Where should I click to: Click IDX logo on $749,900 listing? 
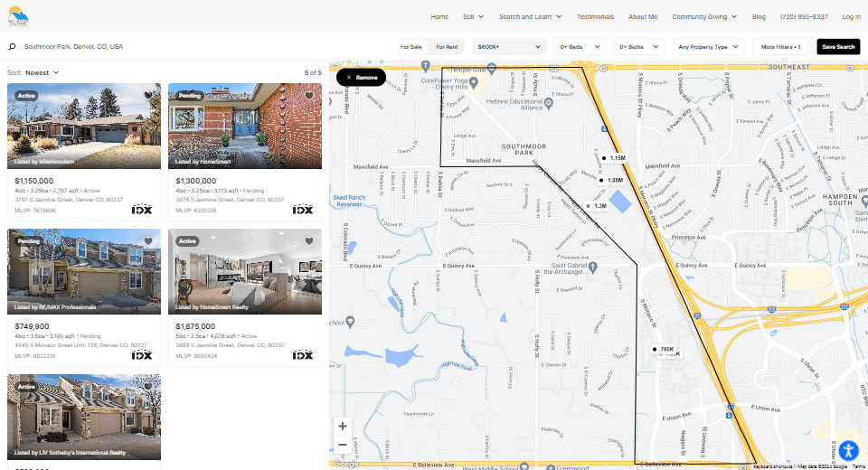point(141,355)
